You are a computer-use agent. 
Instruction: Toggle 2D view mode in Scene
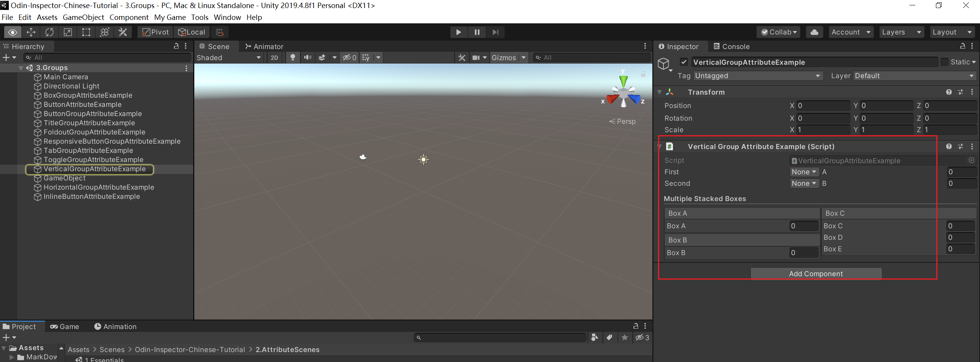[274, 57]
